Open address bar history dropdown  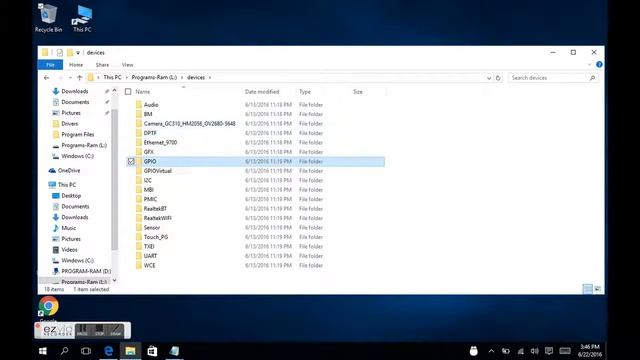tap(489, 78)
